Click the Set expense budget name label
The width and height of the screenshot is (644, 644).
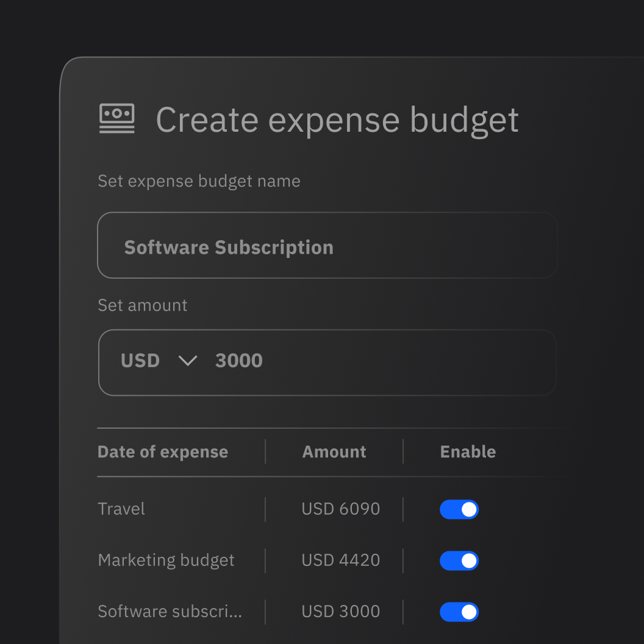[x=199, y=182]
